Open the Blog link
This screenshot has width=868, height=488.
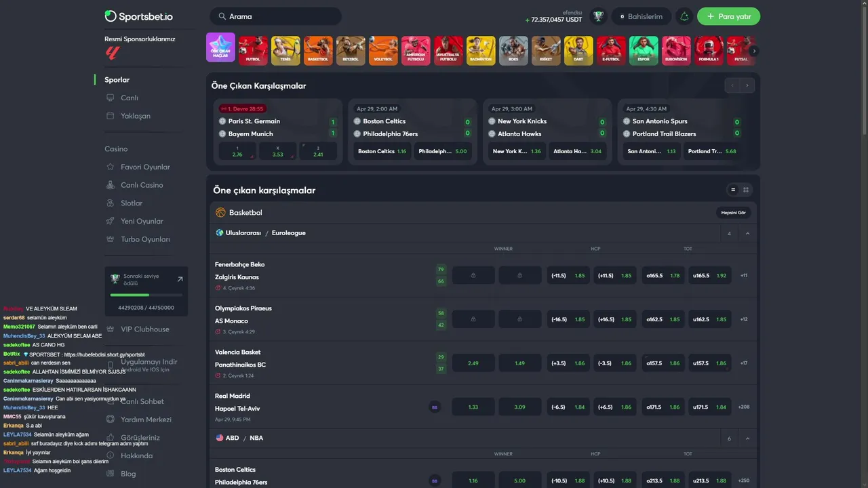[128, 474]
